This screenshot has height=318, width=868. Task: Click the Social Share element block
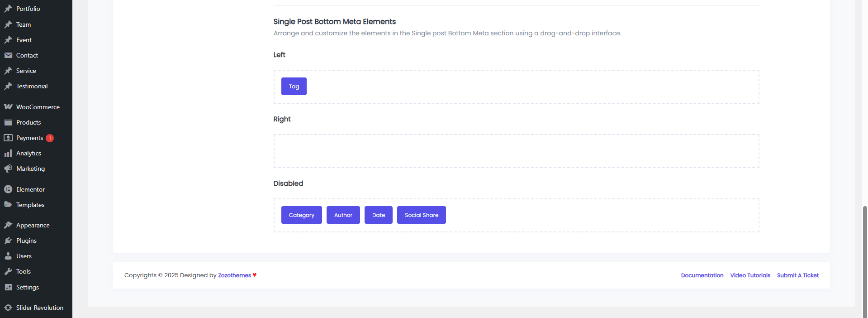pos(421,215)
